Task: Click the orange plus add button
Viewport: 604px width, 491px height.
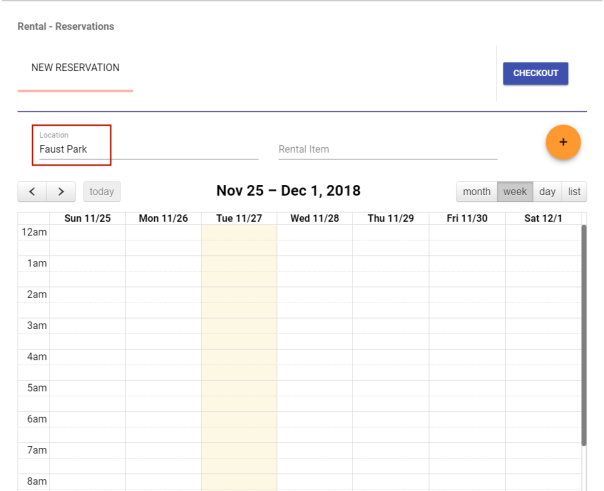Action: coord(563,142)
